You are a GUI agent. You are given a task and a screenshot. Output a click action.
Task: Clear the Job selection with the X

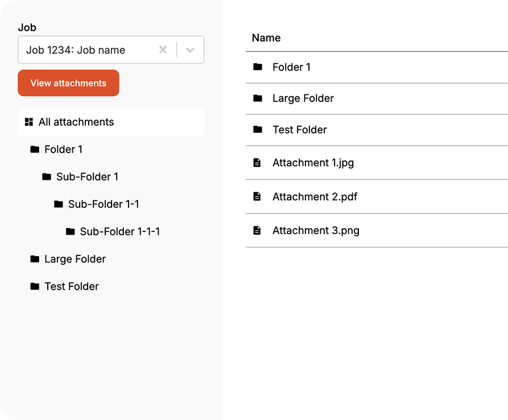click(163, 50)
